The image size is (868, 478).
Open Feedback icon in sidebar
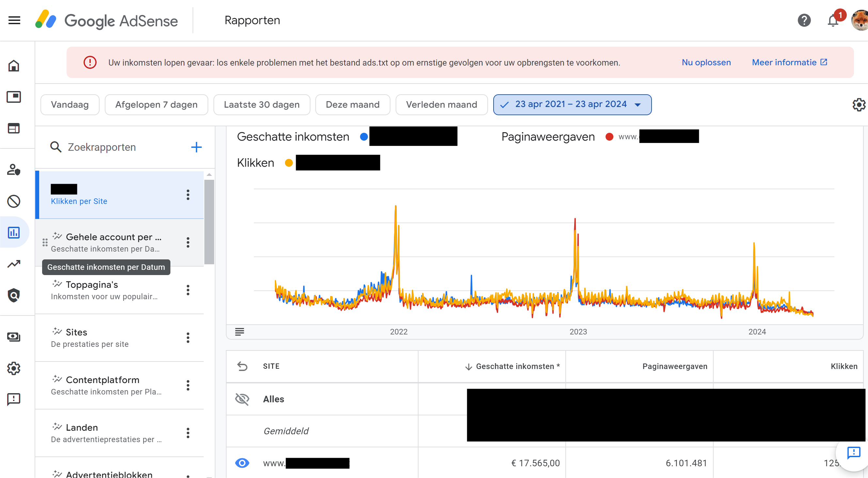tap(14, 399)
